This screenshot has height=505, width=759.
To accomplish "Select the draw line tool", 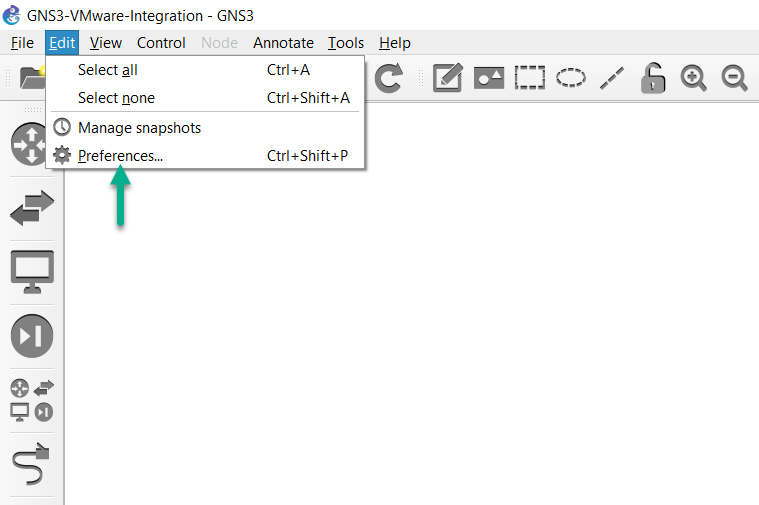I will point(612,78).
